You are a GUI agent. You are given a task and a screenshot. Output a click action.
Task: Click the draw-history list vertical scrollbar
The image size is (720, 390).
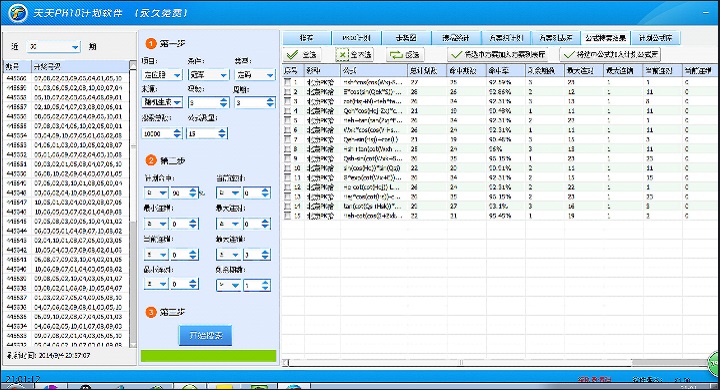133,203
